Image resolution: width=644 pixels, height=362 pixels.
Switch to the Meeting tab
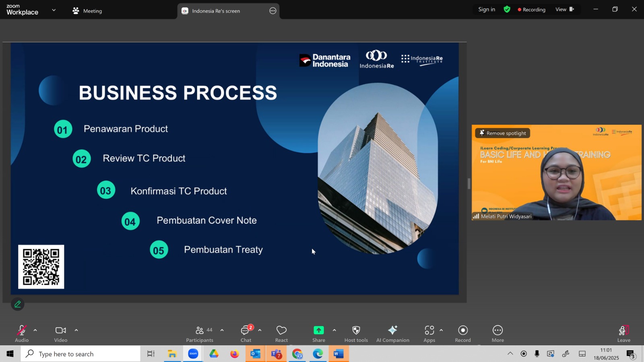coord(87,11)
